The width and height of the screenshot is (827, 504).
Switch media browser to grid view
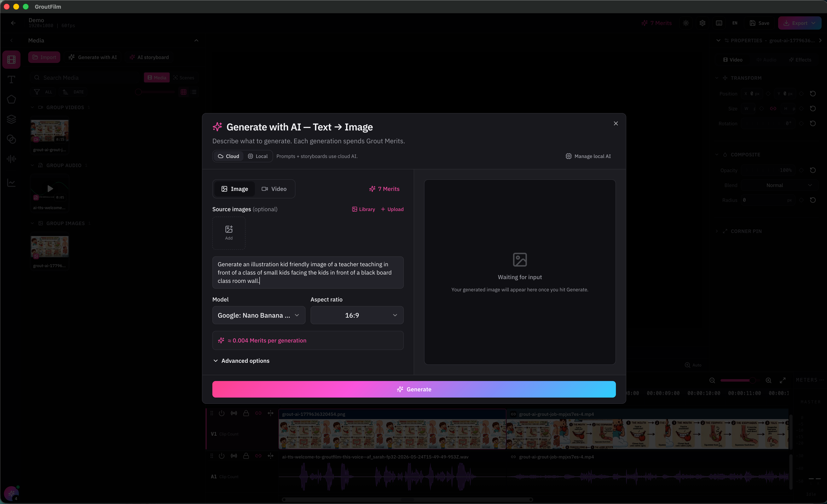pyautogui.click(x=183, y=92)
